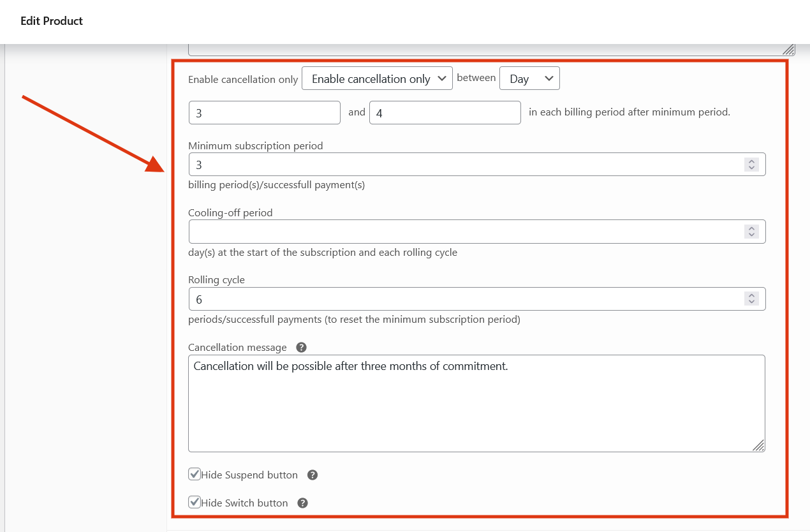
Task: Open the Enable cancellation only dropdown
Action: [x=377, y=78]
